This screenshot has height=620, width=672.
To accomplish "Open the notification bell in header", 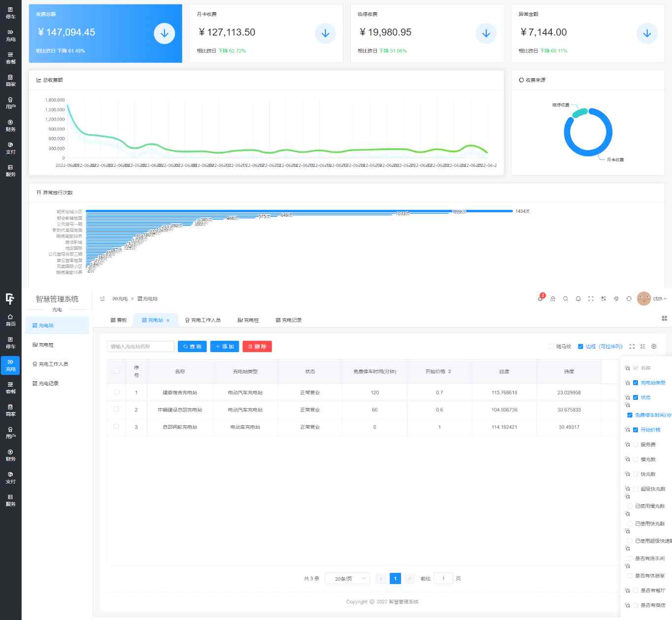I will coord(578,299).
